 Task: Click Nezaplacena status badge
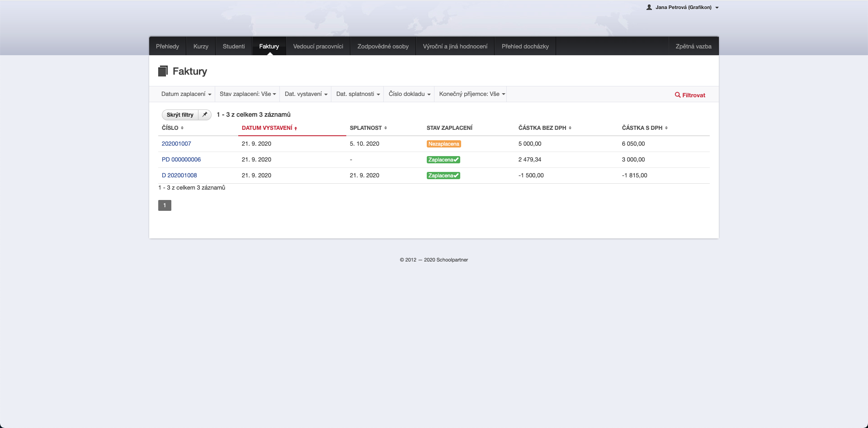(x=443, y=144)
